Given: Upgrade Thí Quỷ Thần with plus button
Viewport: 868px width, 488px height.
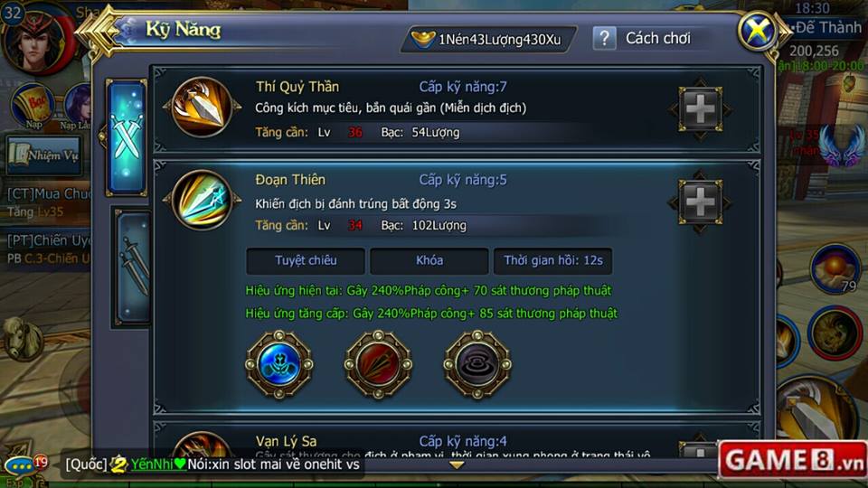Looking at the screenshot, I should [x=700, y=109].
